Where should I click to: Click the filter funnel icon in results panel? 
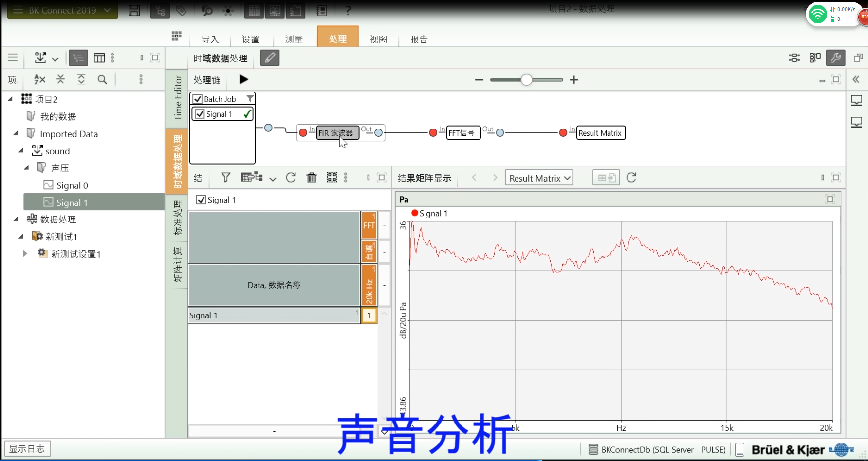point(225,178)
